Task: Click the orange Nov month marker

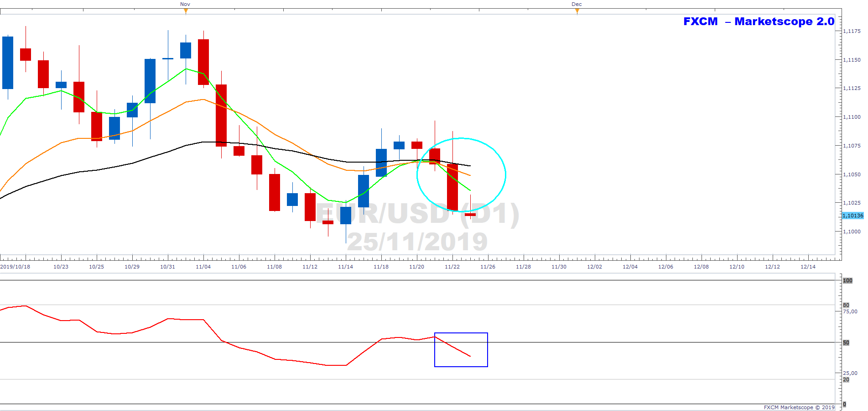Action: [186, 11]
